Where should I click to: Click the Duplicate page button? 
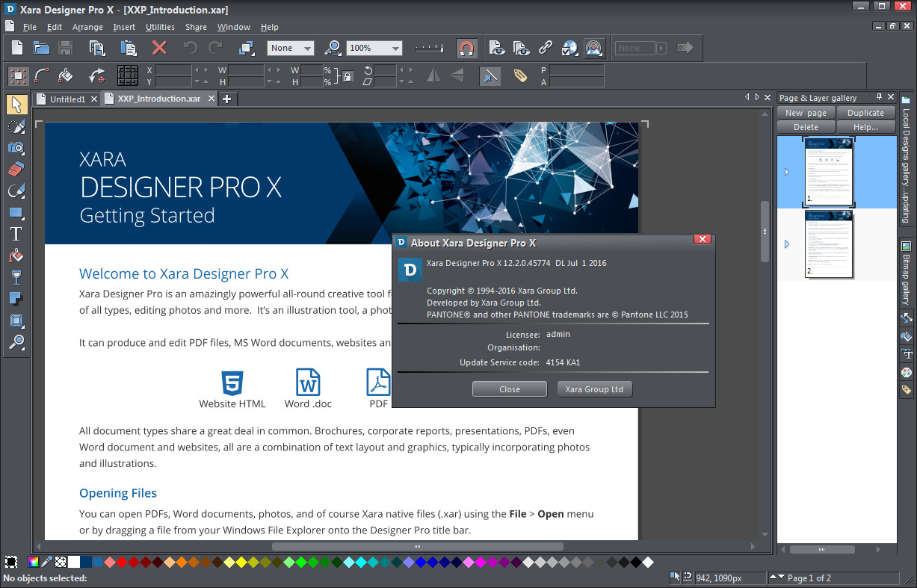click(865, 113)
